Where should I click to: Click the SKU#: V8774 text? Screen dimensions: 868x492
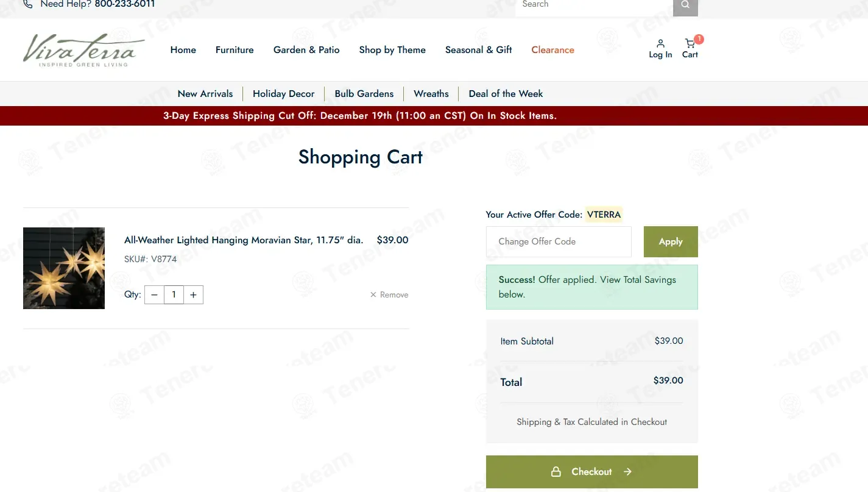(x=150, y=259)
